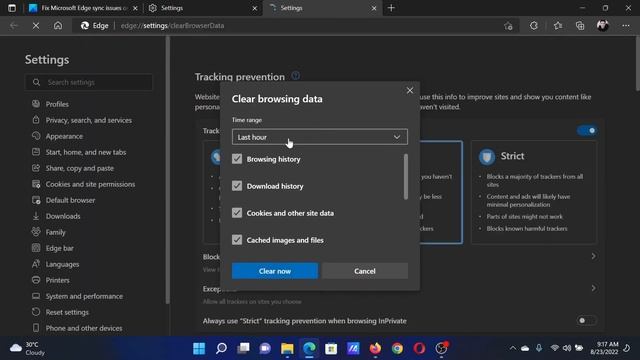Switch to Fix Microsoft Edge sync issues tab

[x=82, y=8]
